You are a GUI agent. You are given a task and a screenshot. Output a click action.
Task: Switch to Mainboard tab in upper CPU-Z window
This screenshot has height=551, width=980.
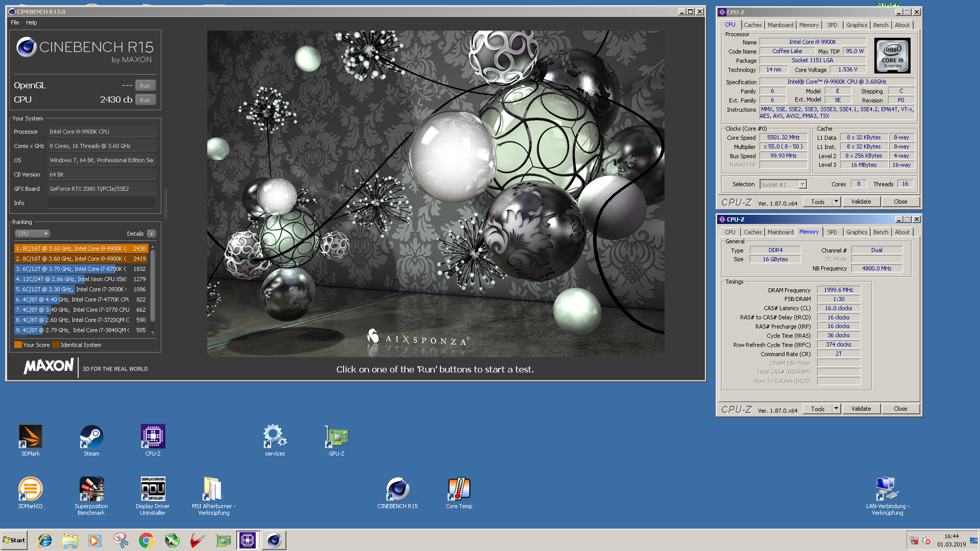(780, 25)
